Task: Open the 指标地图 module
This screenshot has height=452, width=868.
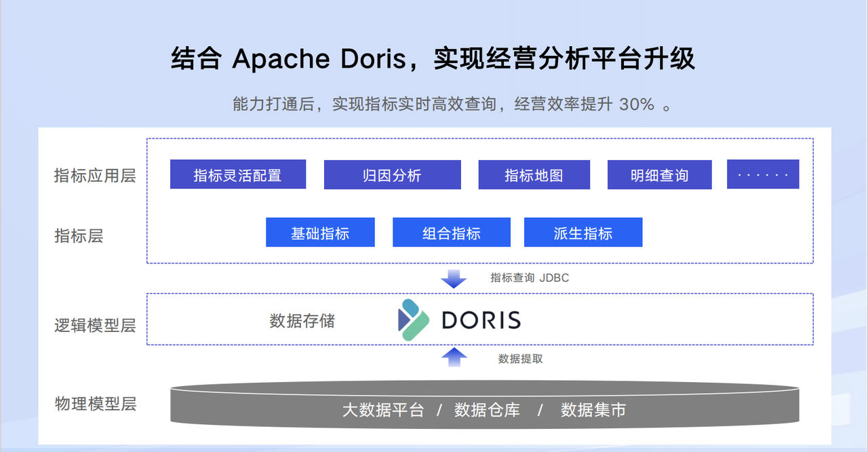Action: [x=534, y=174]
